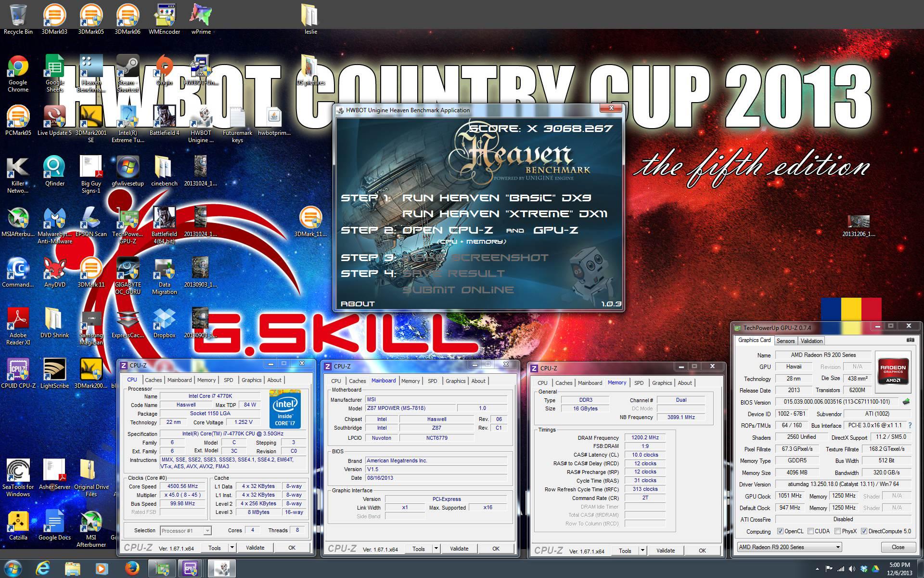Open Firefox from the taskbar
Image resolution: width=924 pixels, height=578 pixels.
(x=131, y=568)
